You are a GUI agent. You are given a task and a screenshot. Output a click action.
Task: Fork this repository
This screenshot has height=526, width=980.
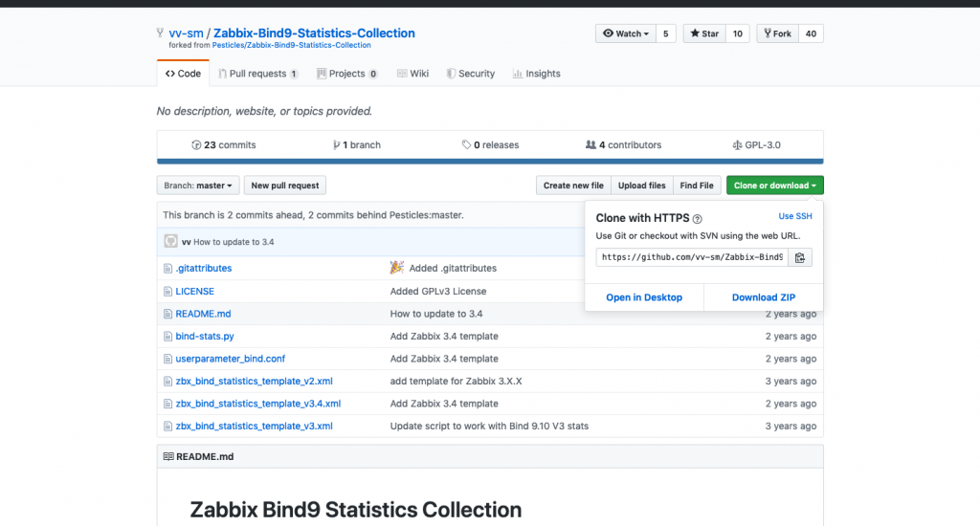777,33
